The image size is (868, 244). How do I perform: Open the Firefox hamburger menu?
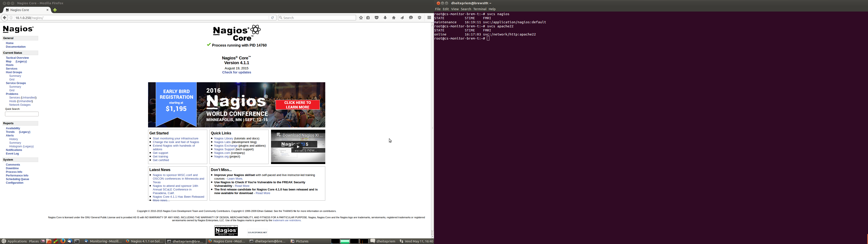[x=429, y=18]
